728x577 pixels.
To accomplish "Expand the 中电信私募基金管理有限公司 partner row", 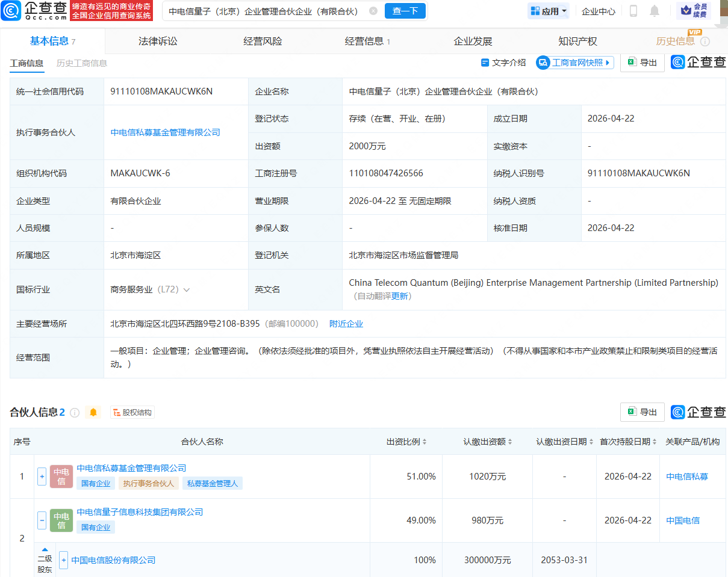I will click(42, 477).
